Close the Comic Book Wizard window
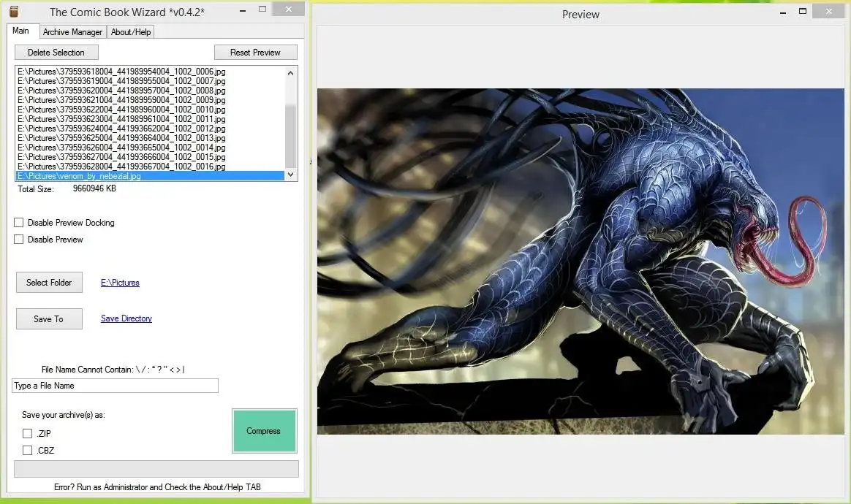Image resolution: width=851 pixels, height=504 pixels. coord(288,9)
